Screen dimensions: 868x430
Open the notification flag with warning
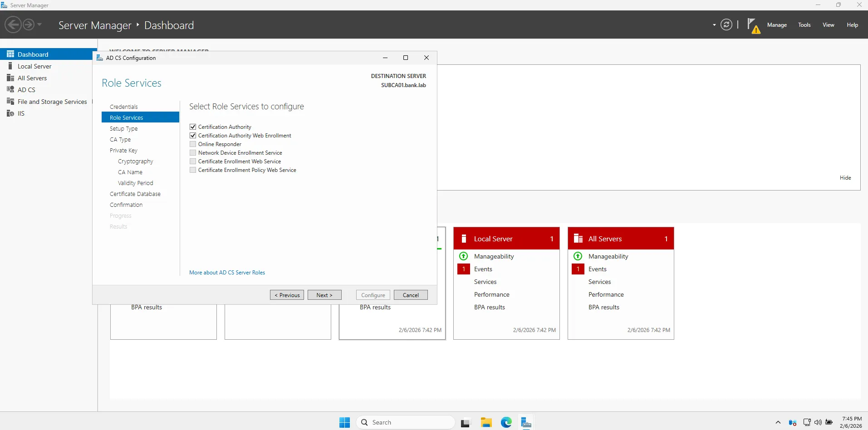point(753,25)
